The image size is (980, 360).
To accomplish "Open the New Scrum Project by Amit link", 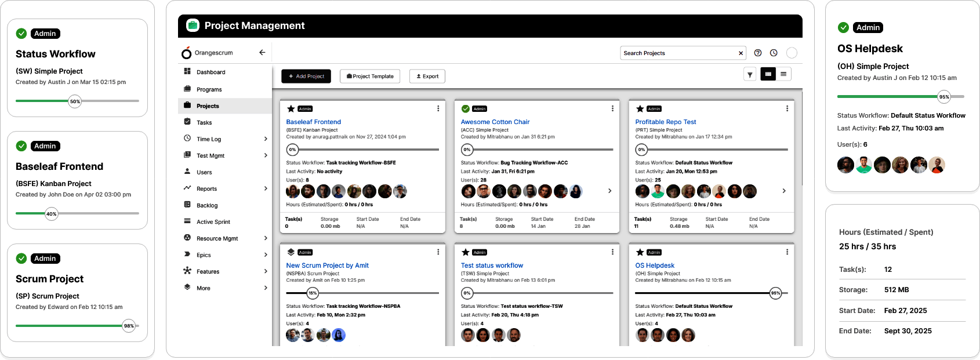I will click(x=327, y=266).
